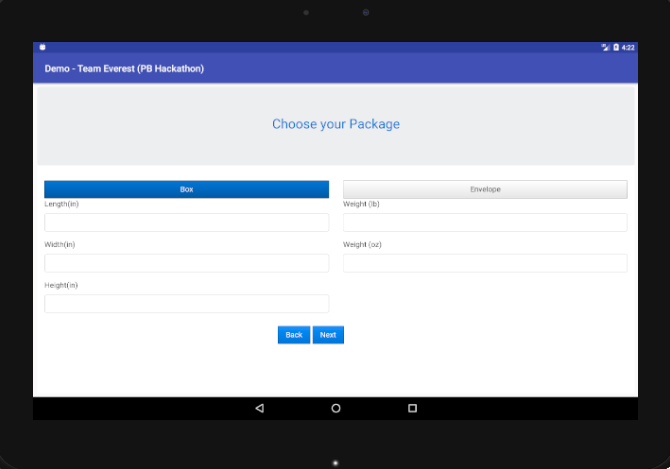Screen dimensions: 670x469
Task: Click the 'Choose your Package' heading
Action: [x=336, y=124]
